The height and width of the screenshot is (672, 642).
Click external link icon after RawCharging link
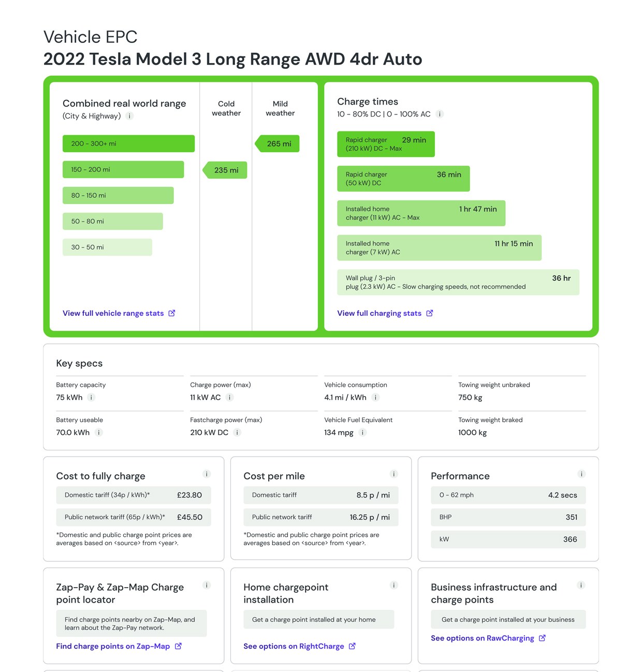[x=542, y=638]
